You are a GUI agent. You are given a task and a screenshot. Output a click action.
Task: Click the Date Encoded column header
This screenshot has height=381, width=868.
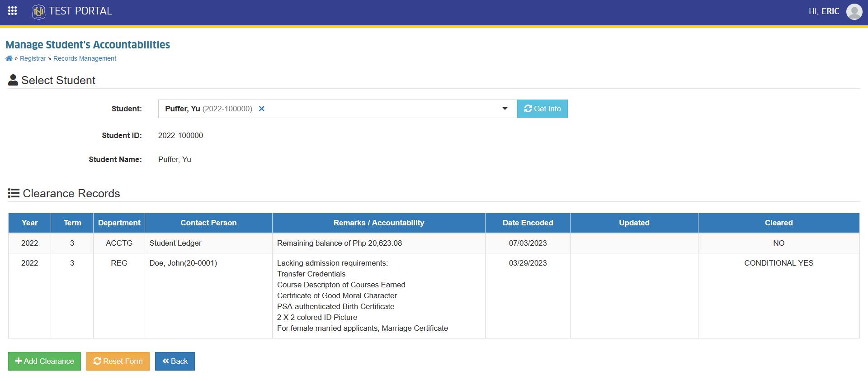click(x=528, y=223)
